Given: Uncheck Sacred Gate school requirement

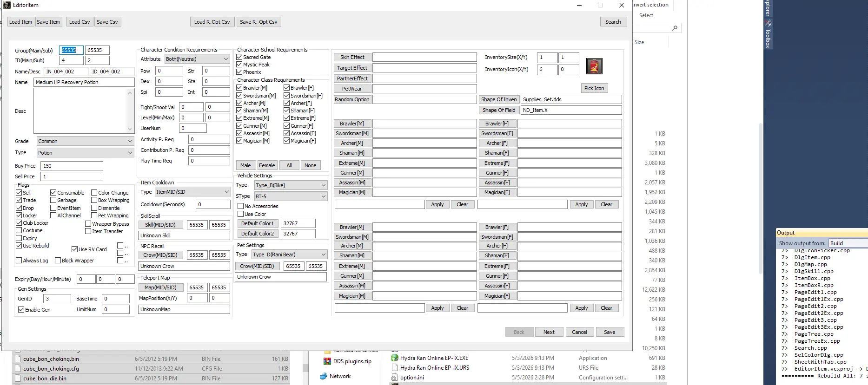Looking at the screenshot, I should point(239,57).
